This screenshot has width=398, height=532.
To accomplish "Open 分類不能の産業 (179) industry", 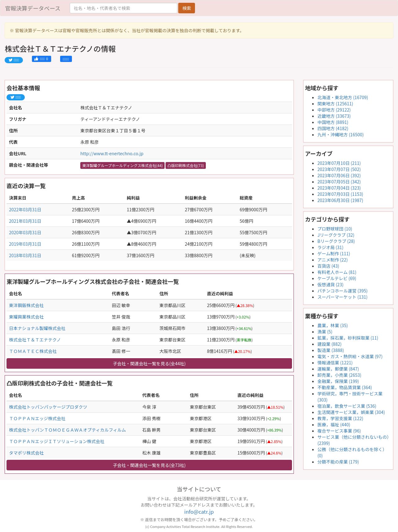I will (338, 462).
